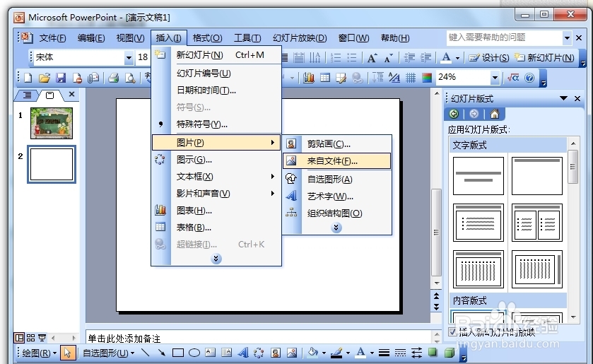Click New Slide button in formatting toolbar
Screen dimensions: 593x364
tap(545, 58)
